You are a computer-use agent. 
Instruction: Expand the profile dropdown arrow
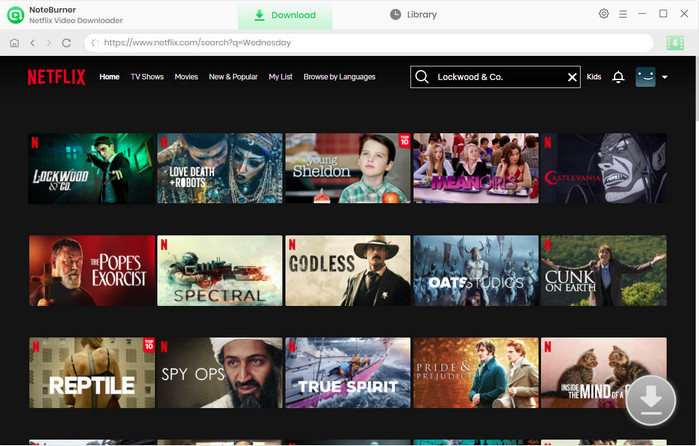(x=665, y=77)
